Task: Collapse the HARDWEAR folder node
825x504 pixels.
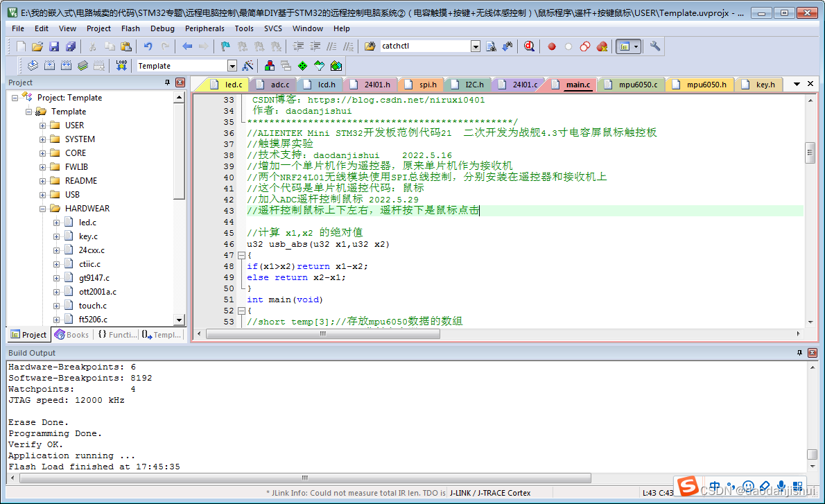Action: (x=42, y=209)
